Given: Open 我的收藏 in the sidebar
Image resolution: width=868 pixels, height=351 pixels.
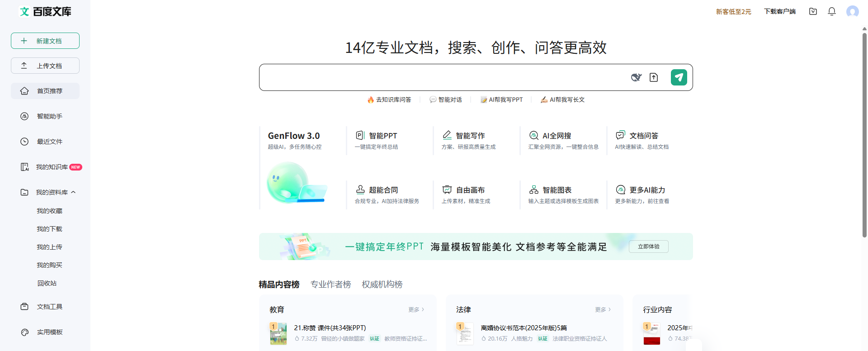Looking at the screenshot, I should 49,211.
